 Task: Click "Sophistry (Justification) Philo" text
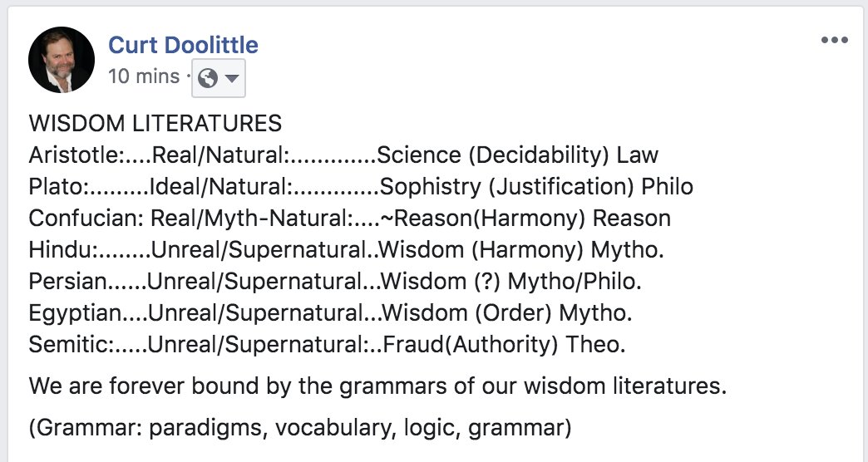pyautogui.click(x=536, y=187)
